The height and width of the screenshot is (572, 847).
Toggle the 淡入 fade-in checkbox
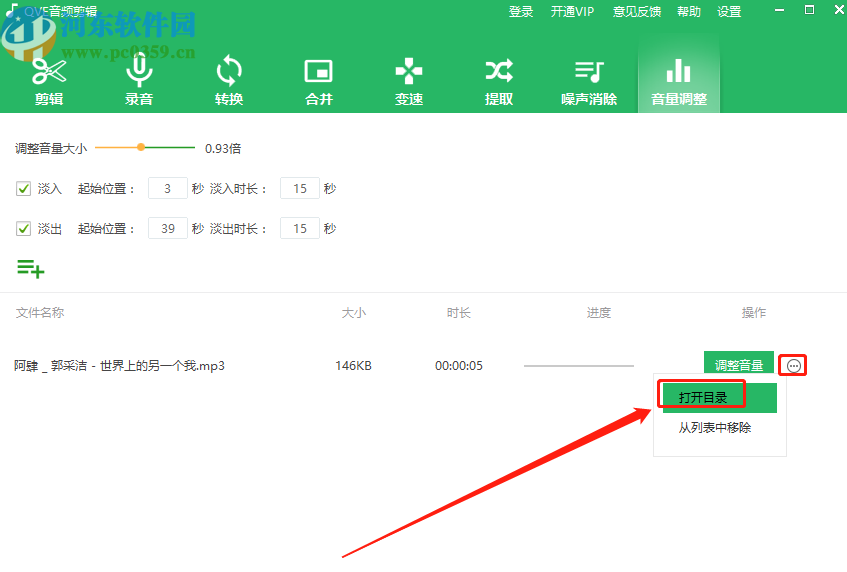23,189
